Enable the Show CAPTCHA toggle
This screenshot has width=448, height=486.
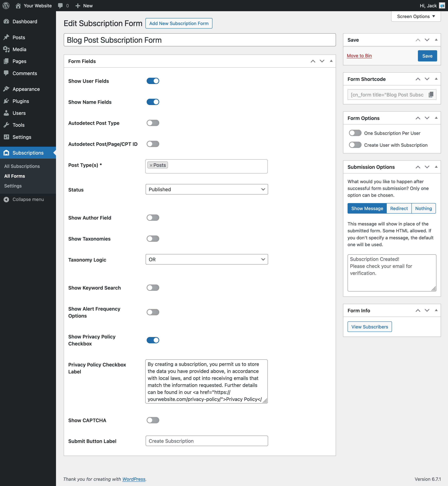[x=153, y=420]
